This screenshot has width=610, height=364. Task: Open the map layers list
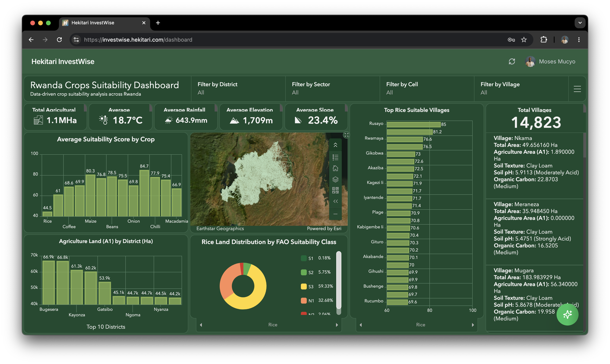point(335,179)
